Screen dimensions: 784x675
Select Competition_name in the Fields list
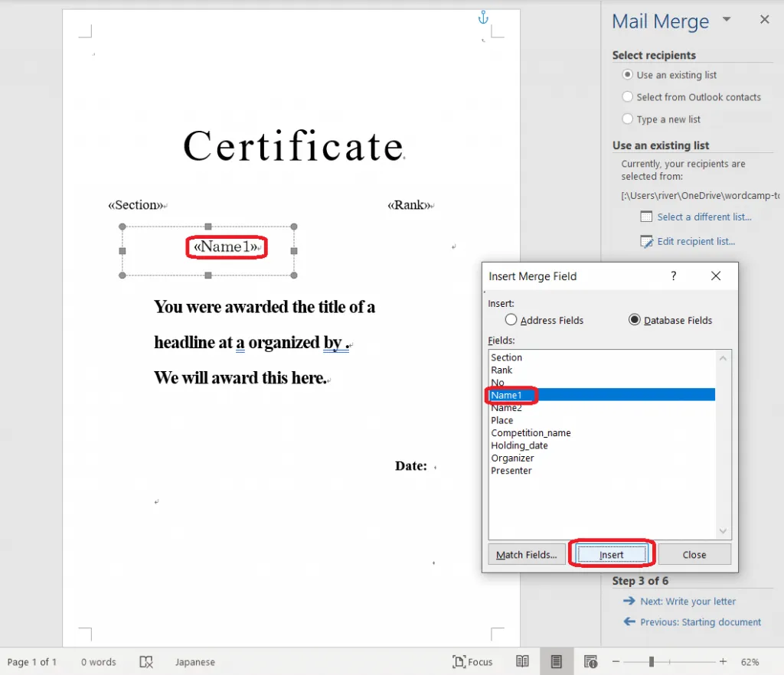531,433
